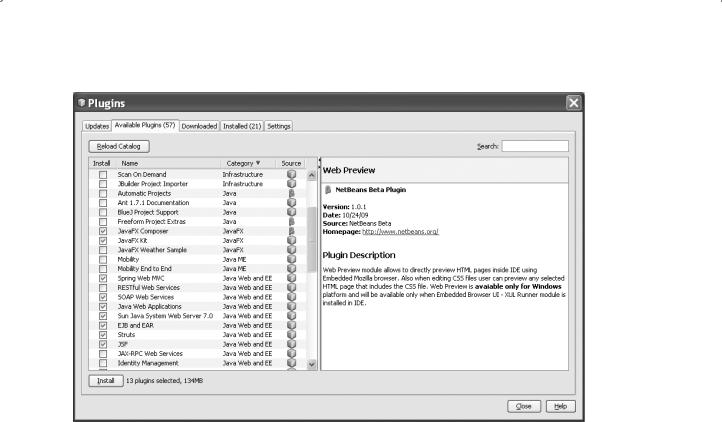Switch to the Available Plugins (57) tab
The width and height of the screenshot is (722, 422).
tap(145, 125)
